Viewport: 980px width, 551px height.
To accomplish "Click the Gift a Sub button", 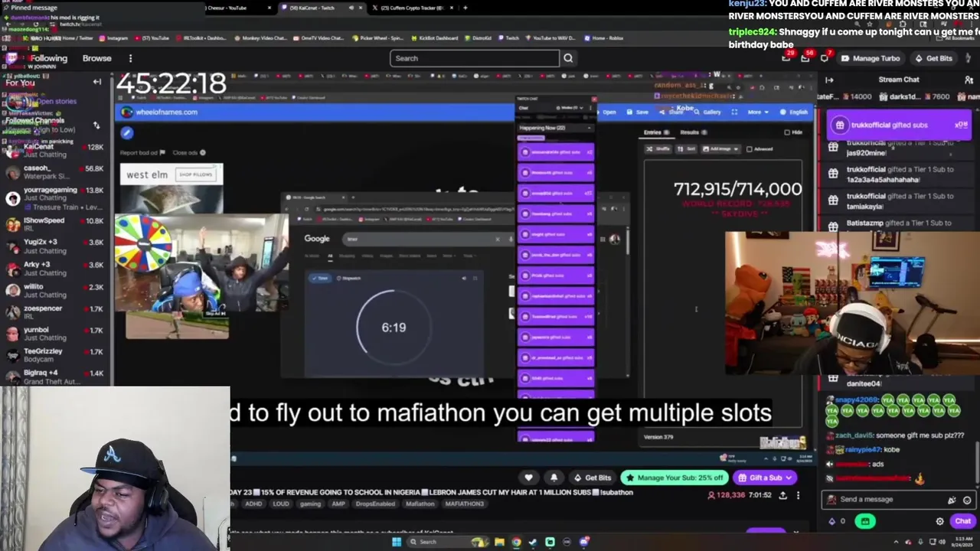I will point(765,478).
